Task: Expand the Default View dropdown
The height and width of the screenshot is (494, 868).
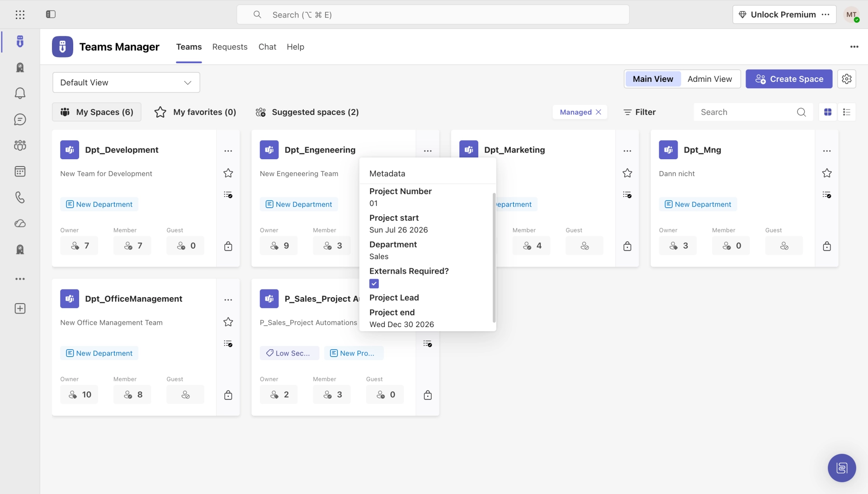Action: coord(126,82)
